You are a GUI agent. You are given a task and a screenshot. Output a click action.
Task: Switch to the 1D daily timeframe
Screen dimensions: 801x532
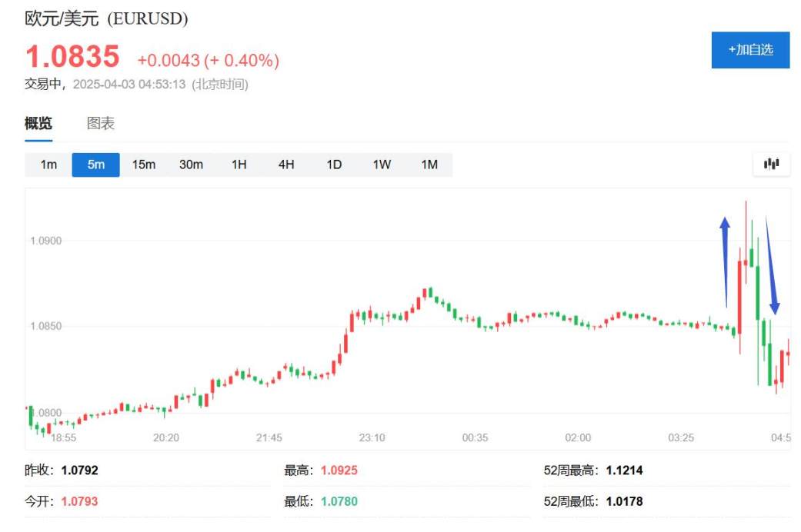tap(334, 164)
